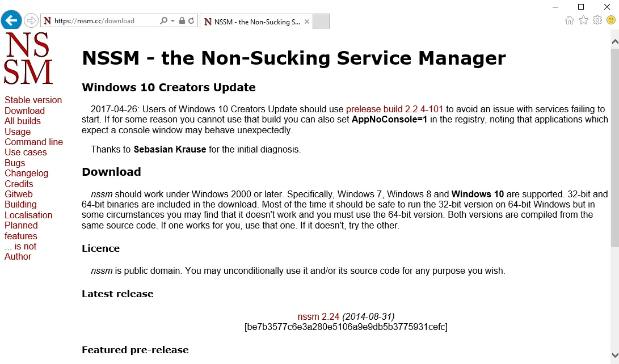Click the 'Windows 10 Creators Update' heading

click(x=169, y=87)
